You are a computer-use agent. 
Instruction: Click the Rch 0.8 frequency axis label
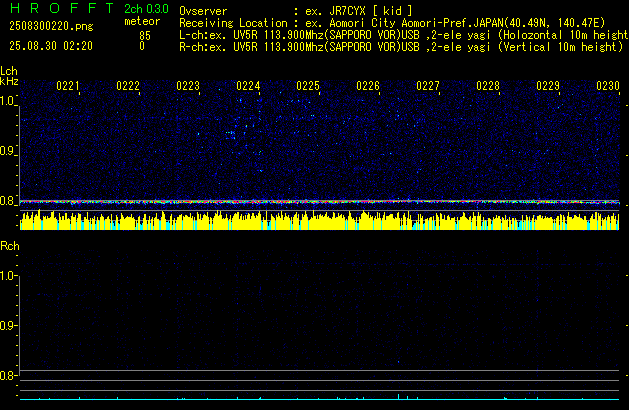coord(7,376)
